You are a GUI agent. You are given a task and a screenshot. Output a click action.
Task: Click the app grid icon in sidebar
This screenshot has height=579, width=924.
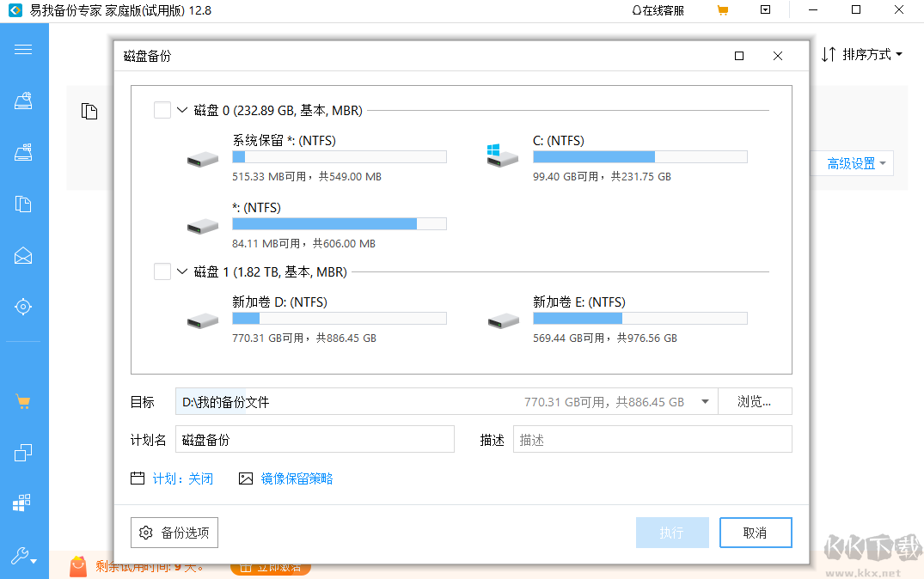[23, 502]
